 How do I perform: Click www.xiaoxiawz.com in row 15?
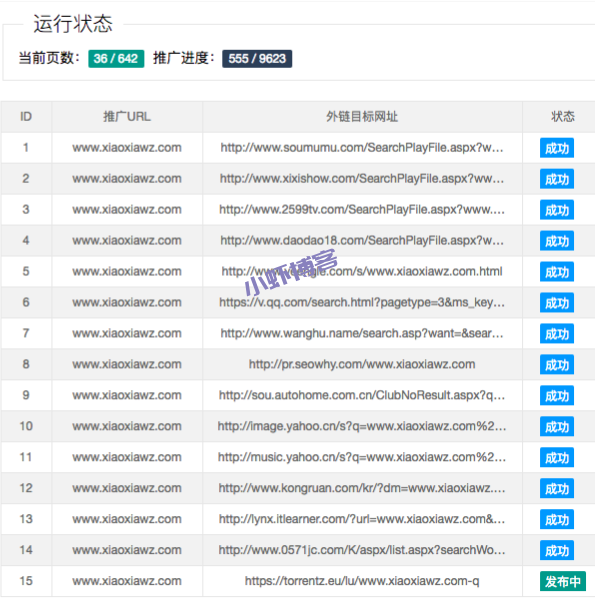(x=127, y=581)
